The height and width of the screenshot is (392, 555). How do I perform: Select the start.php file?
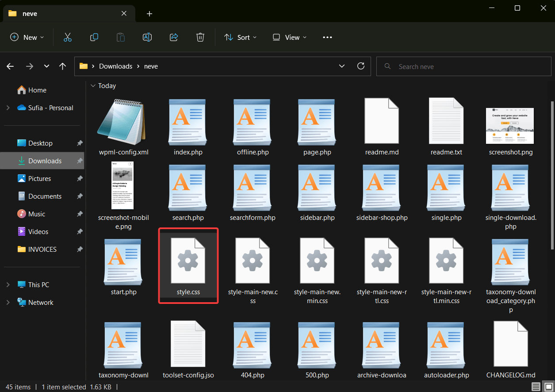[x=123, y=268]
